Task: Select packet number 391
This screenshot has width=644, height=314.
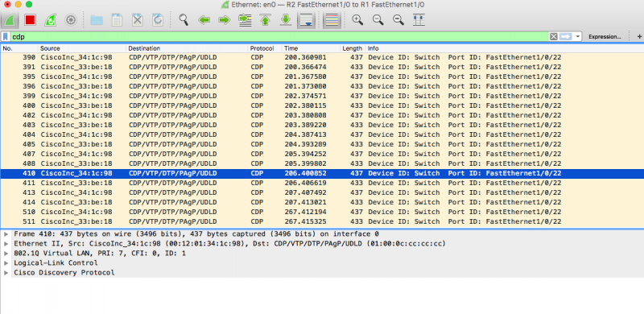Action: (x=322, y=67)
